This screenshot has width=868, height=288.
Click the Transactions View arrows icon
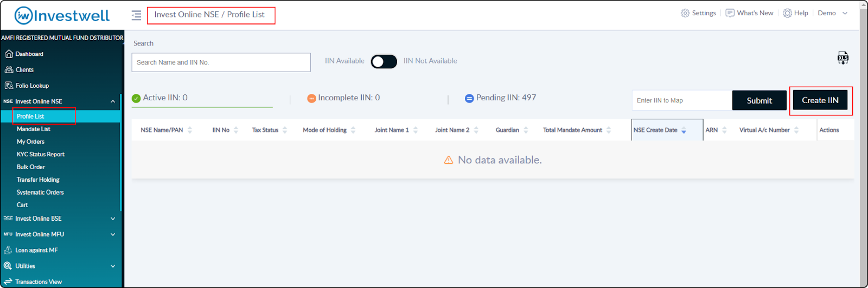pos(8,281)
